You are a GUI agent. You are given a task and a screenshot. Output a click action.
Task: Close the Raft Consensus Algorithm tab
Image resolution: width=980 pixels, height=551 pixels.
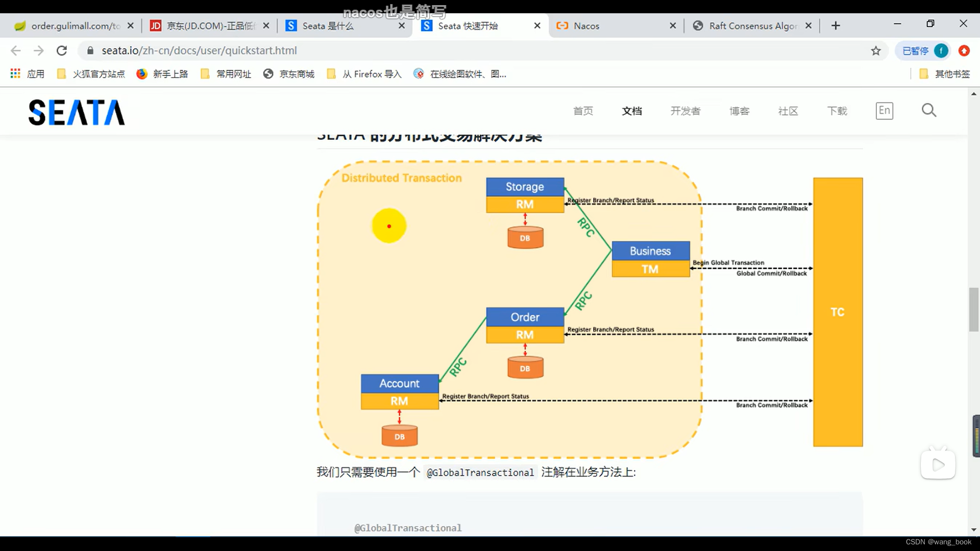(808, 26)
